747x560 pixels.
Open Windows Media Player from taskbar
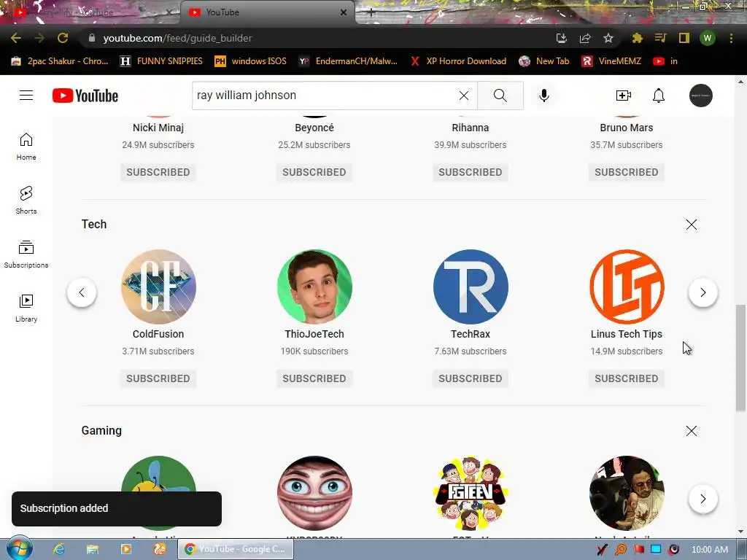pyautogui.click(x=126, y=549)
